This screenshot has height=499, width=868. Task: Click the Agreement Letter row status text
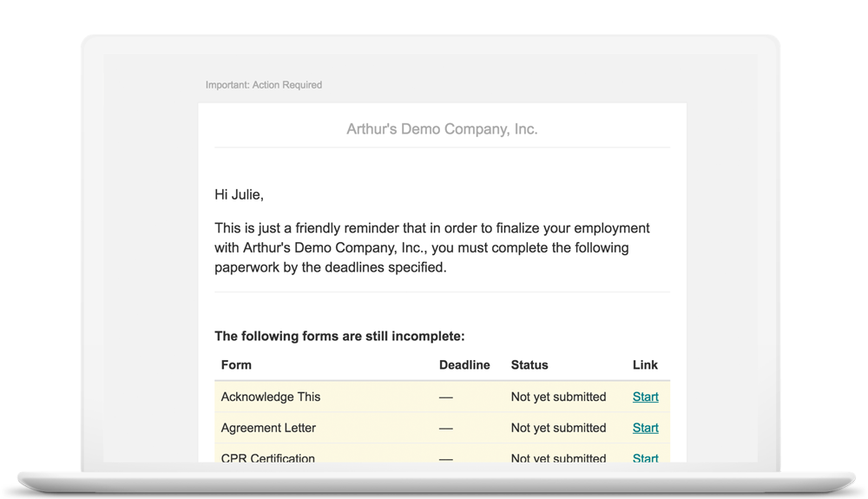tap(558, 428)
